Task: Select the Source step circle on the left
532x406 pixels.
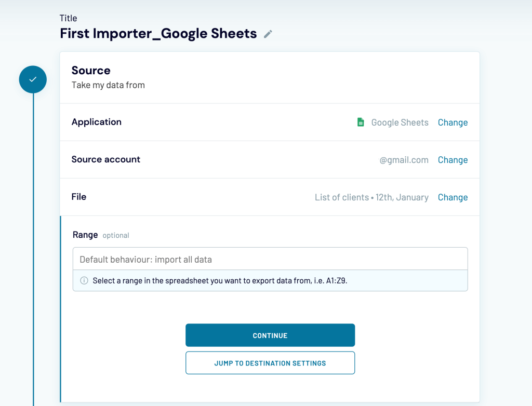Action: [33, 79]
